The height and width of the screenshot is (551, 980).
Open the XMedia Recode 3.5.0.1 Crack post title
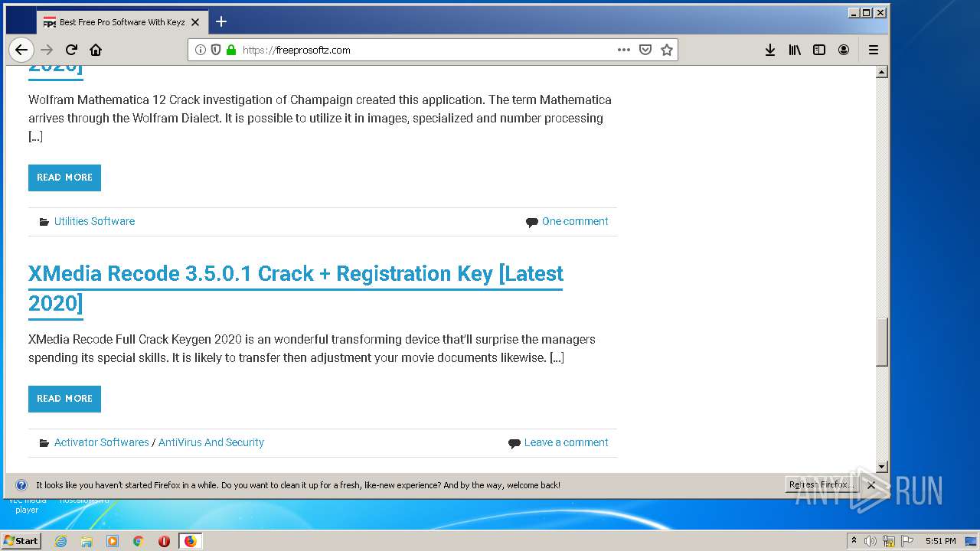tap(296, 289)
